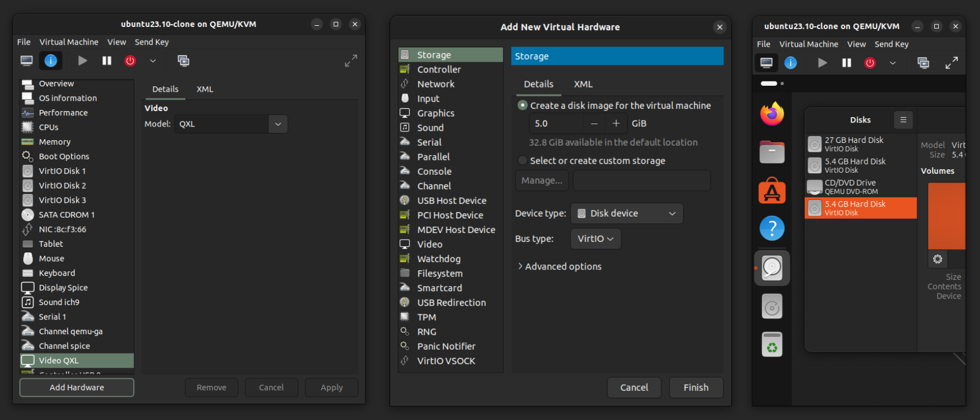Open Files from the Ubuntu dock
980x420 pixels.
click(772, 152)
